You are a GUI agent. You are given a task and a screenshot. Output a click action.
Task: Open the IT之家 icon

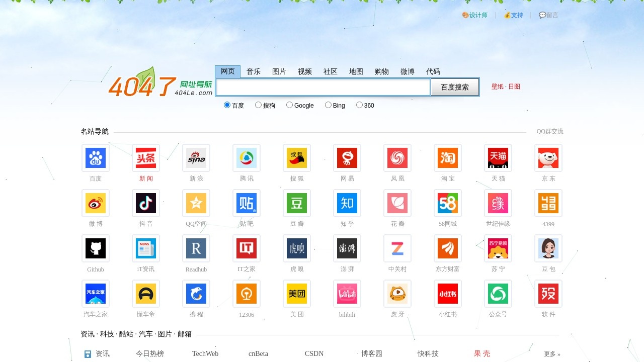tap(247, 248)
